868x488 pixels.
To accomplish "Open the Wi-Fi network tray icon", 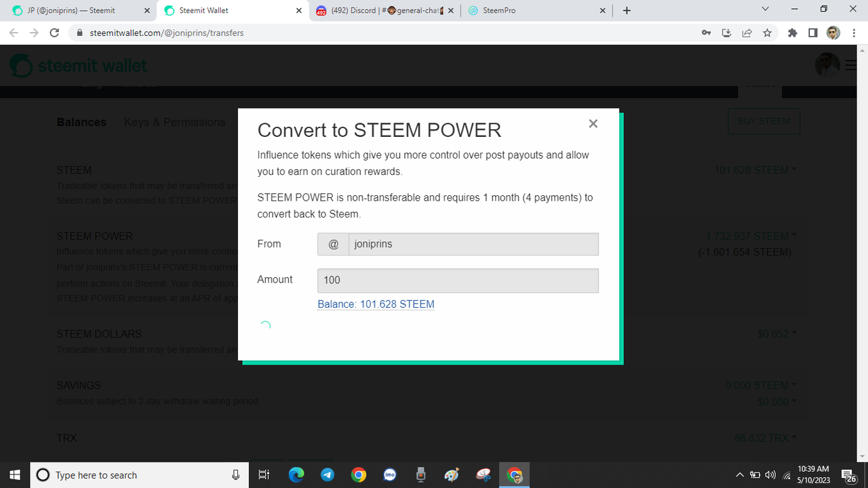I will pos(787,475).
